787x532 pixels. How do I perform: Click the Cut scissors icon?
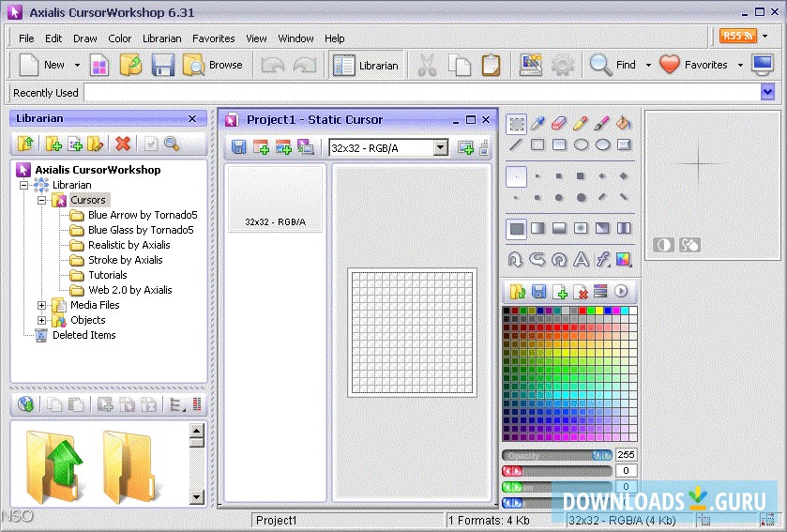click(x=427, y=66)
